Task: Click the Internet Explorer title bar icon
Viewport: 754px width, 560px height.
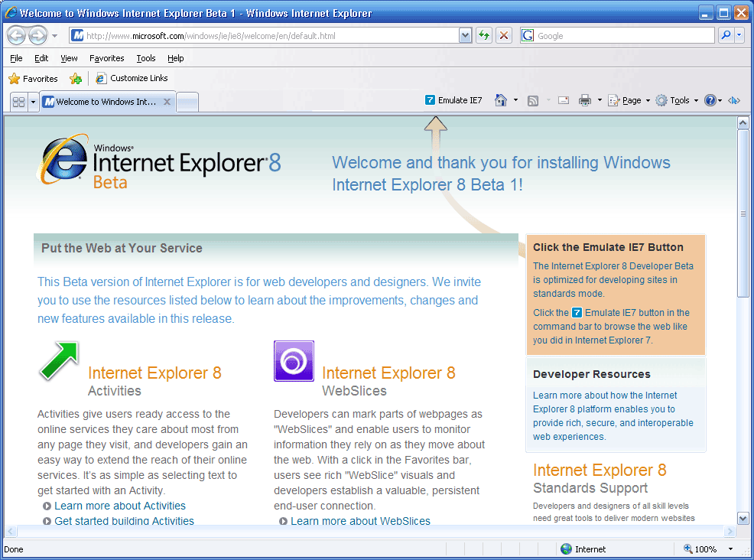Action: pos(10,12)
